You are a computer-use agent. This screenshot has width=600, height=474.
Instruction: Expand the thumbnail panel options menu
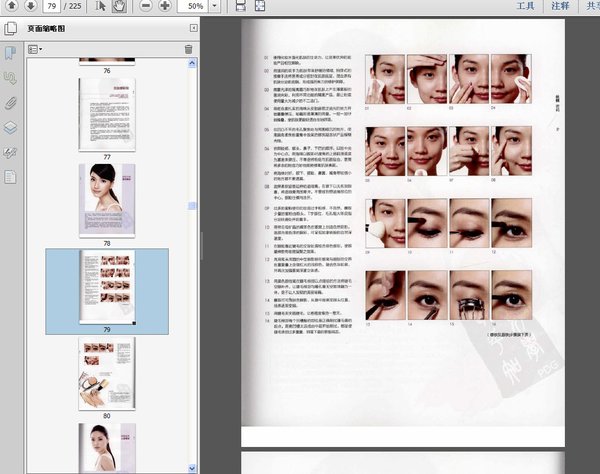click(x=35, y=48)
